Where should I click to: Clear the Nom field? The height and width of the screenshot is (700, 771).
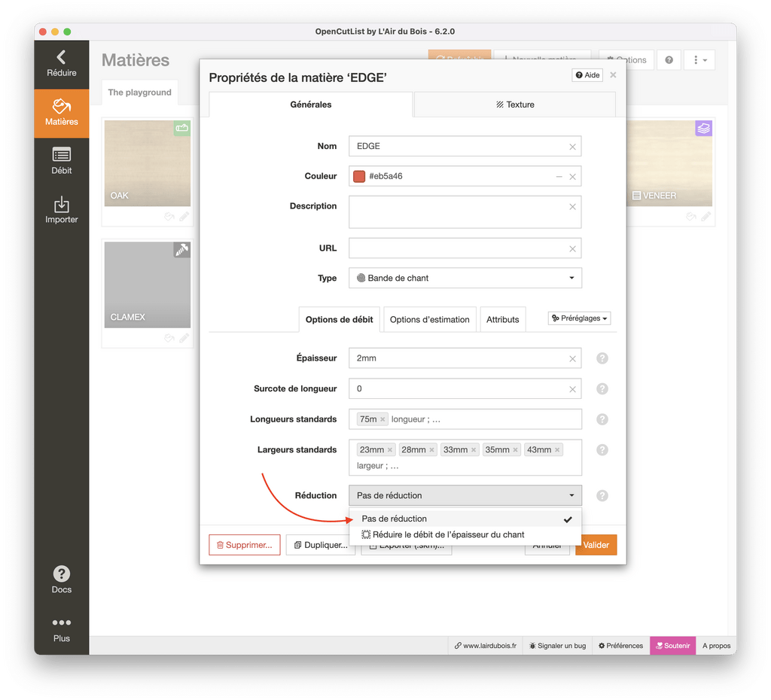[572, 147]
